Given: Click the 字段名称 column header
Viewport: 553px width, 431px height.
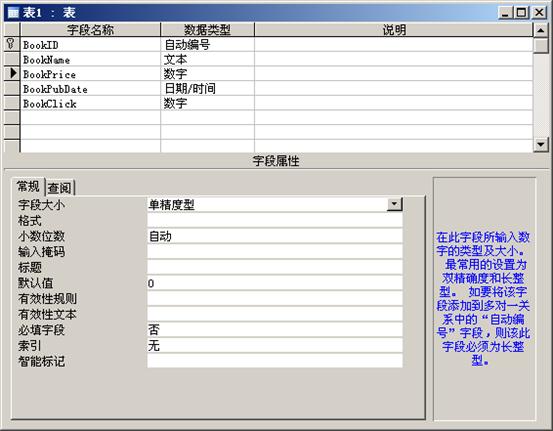Looking at the screenshot, I should pos(90,30).
